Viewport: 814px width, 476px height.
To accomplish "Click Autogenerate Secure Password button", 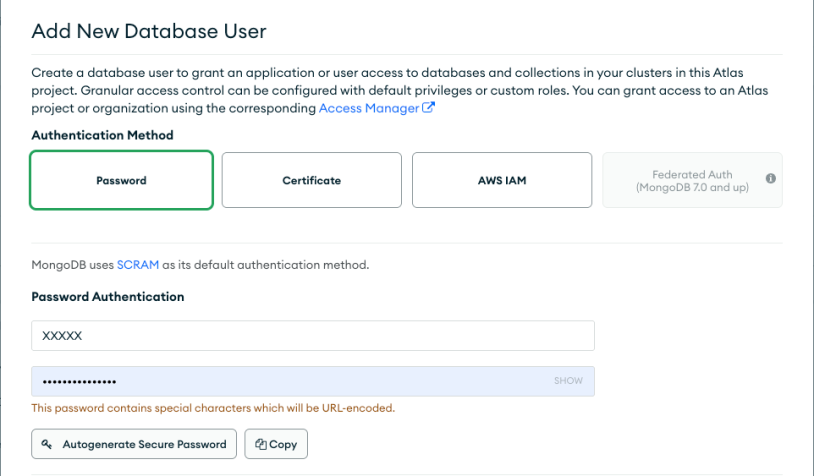I will coord(134,444).
